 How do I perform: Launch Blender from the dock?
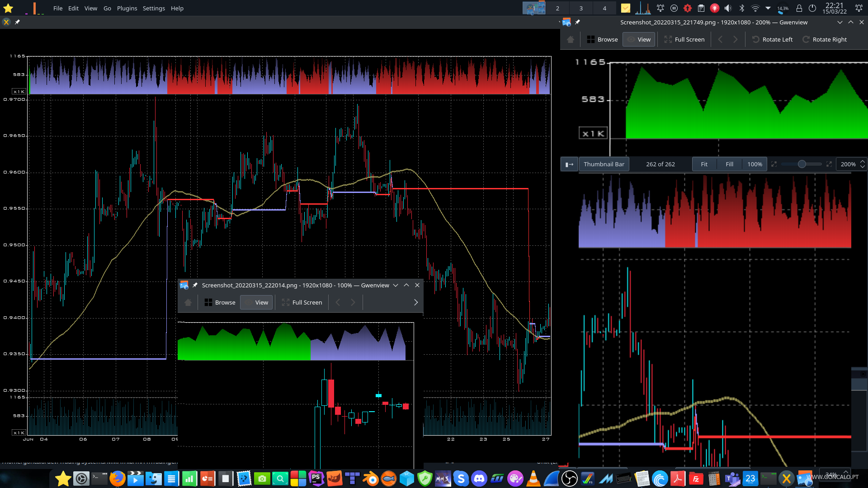point(371,479)
